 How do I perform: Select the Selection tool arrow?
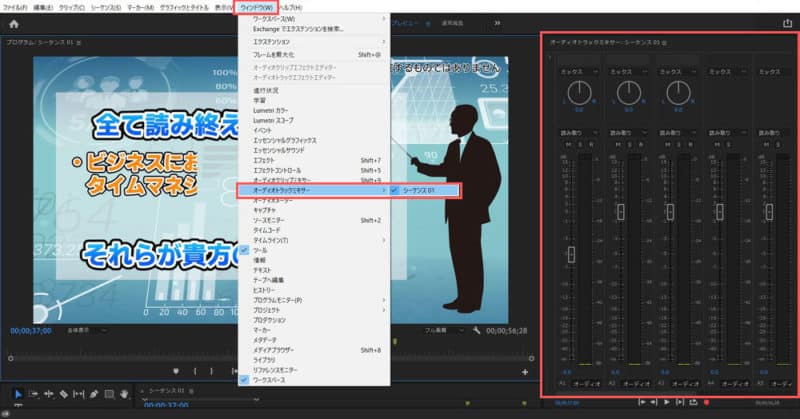coord(18,393)
